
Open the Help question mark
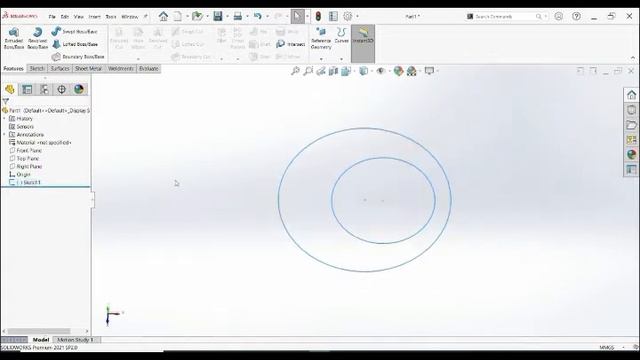[x=576, y=16]
